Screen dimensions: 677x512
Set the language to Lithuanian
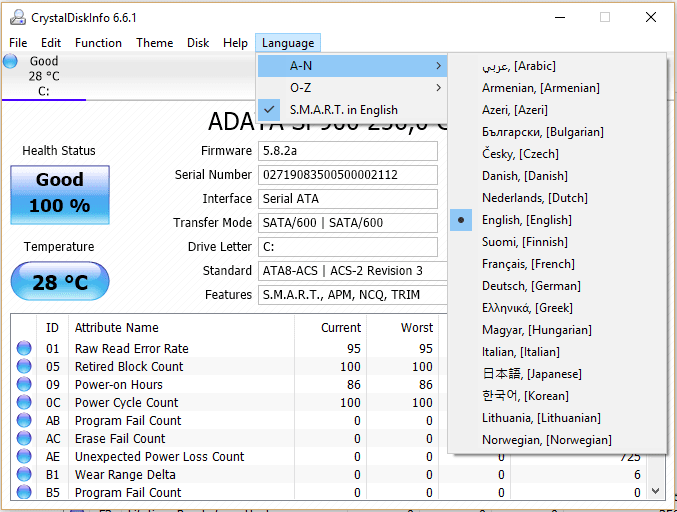[557, 418]
